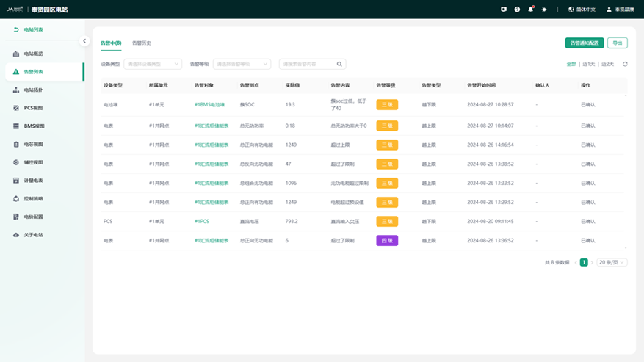The height and width of the screenshot is (362, 644).
Task: Click the help question mark icon
Action: click(x=517, y=10)
